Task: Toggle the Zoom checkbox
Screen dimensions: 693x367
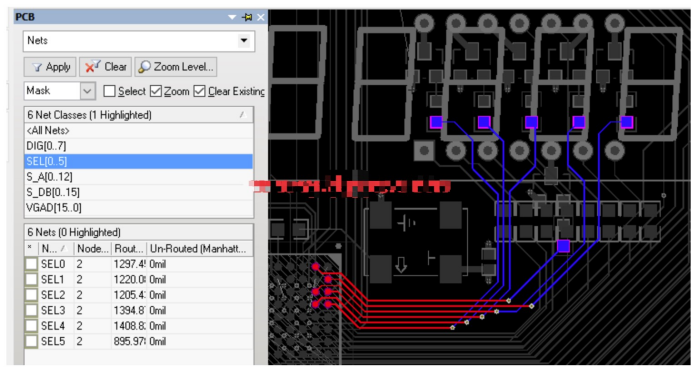Action: coord(156,91)
